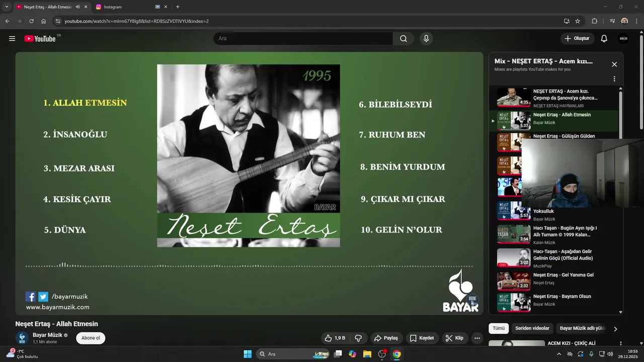Click the video player area

point(249,184)
